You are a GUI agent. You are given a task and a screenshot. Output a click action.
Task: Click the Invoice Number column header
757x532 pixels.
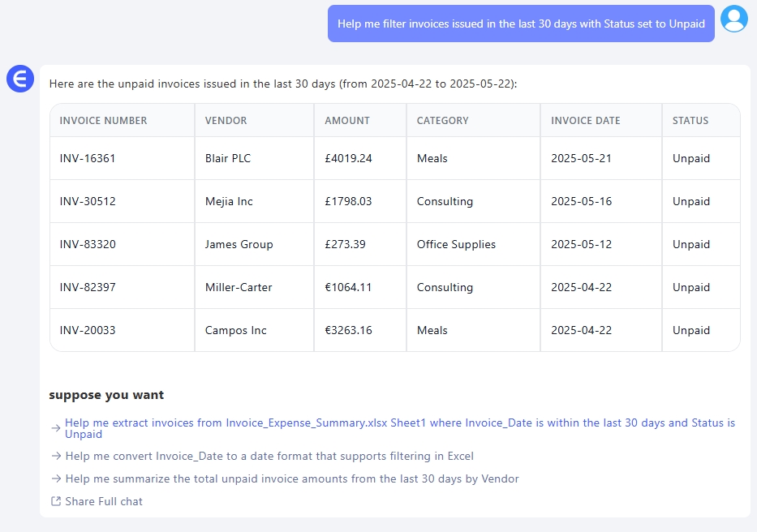click(104, 121)
